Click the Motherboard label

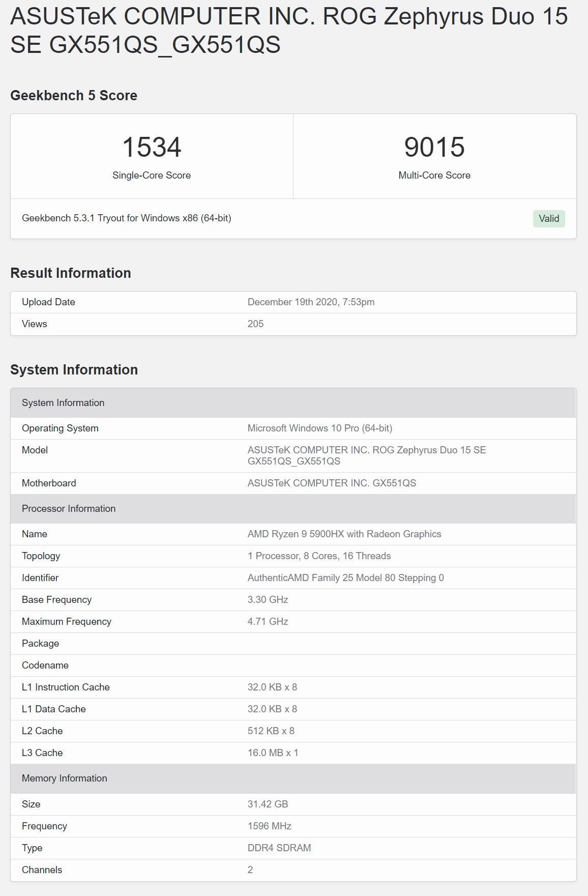click(49, 483)
